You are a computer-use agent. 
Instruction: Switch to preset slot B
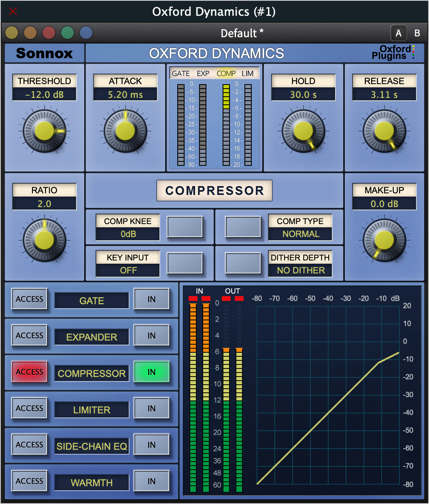(x=417, y=33)
